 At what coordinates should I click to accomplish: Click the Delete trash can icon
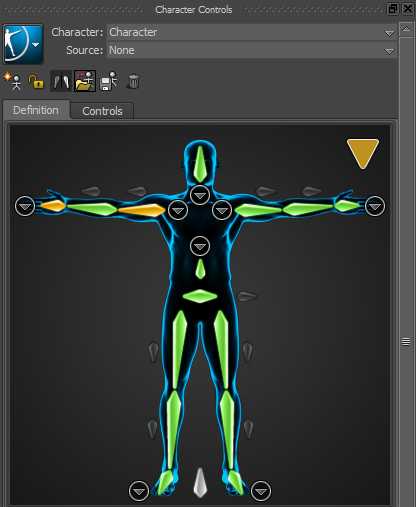133,81
